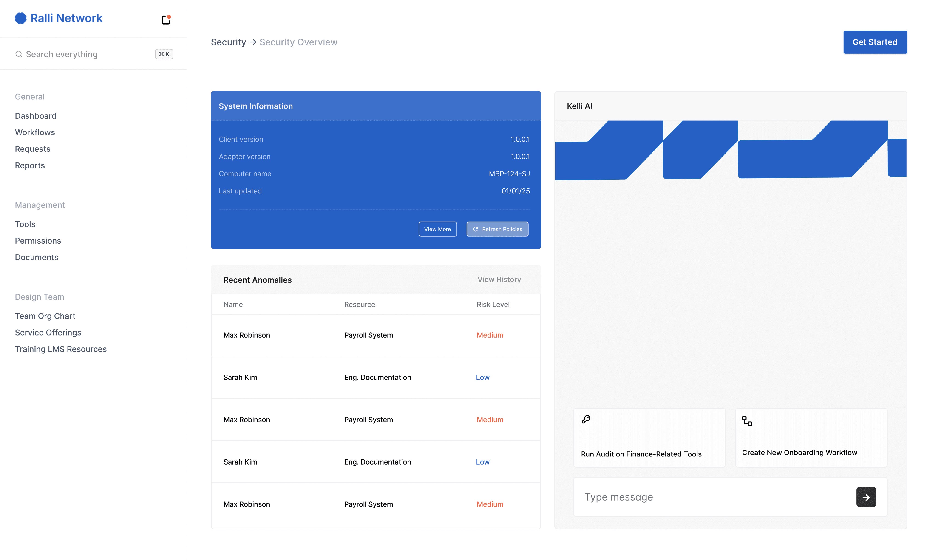Click the key icon on the audit card
This screenshot has height=560, width=941.
point(586,419)
